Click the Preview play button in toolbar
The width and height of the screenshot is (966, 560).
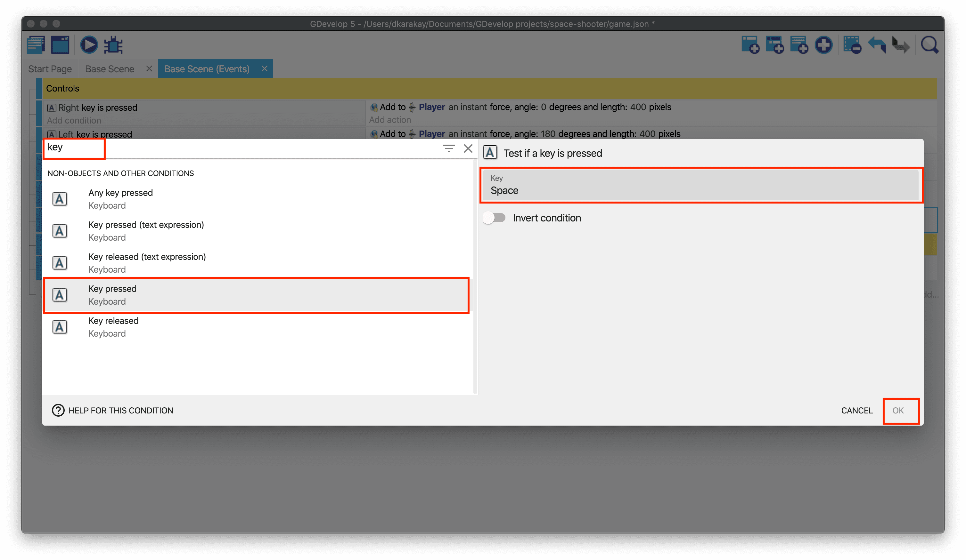click(89, 45)
